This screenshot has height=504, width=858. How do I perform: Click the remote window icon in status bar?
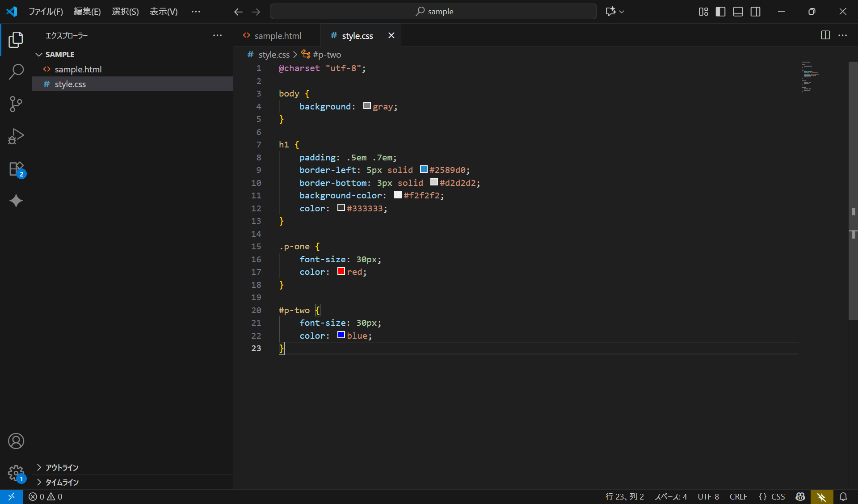[11, 496]
